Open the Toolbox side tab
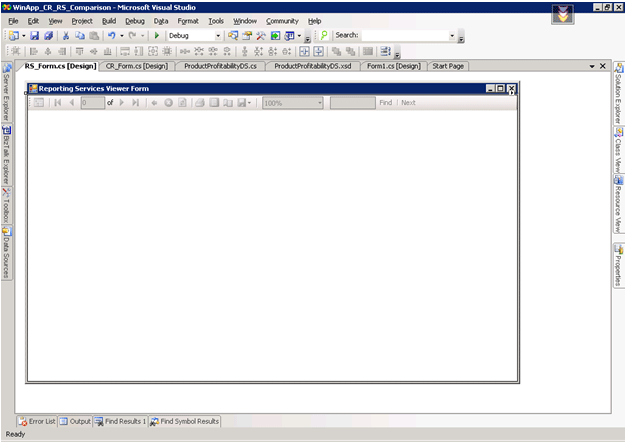627x443 pixels. tap(6, 206)
